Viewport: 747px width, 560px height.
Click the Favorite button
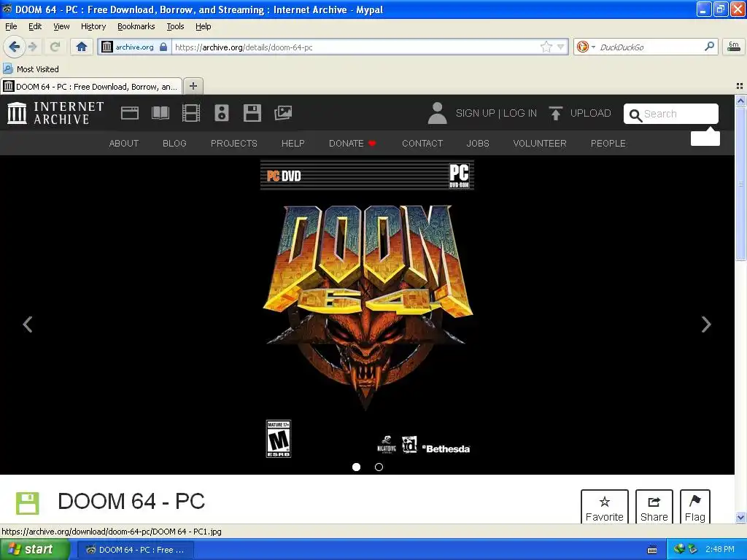click(x=605, y=507)
